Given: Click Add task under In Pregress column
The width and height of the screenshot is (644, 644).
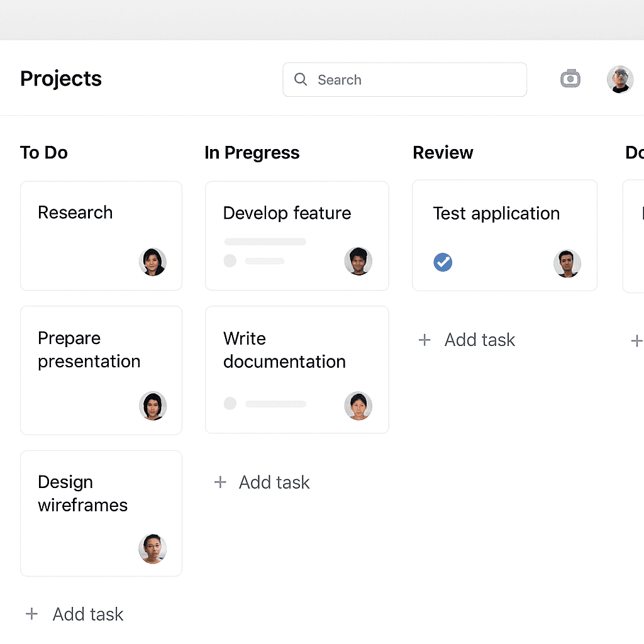Looking at the screenshot, I should click(262, 482).
